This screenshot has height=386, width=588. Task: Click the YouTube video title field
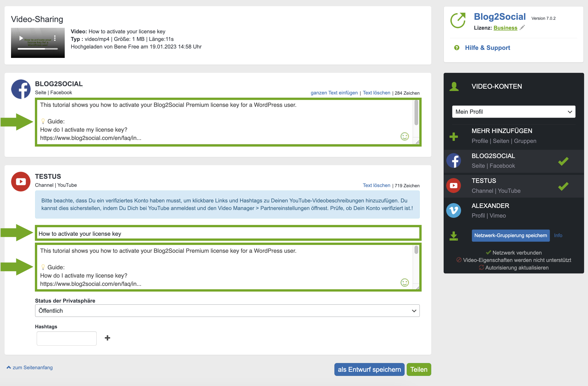click(x=228, y=233)
